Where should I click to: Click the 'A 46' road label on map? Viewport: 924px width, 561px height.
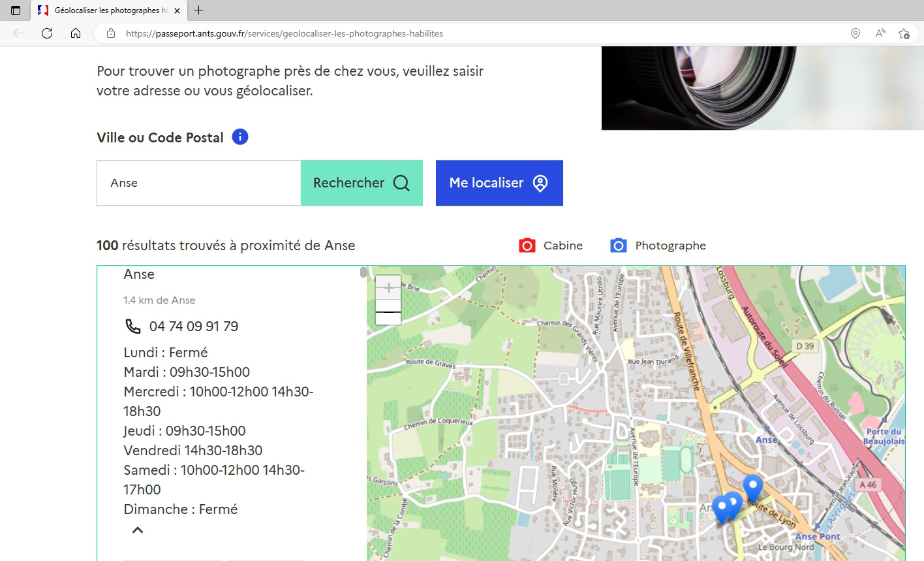pos(868,485)
